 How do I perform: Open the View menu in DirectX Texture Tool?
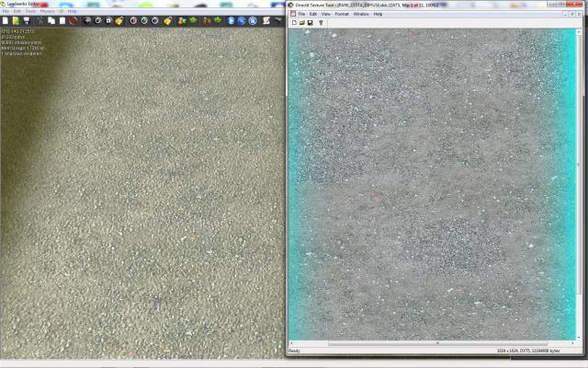pyautogui.click(x=325, y=14)
